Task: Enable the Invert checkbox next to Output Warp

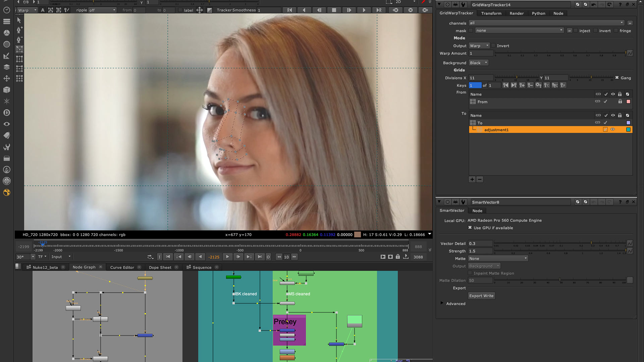Action: pos(493,46)
